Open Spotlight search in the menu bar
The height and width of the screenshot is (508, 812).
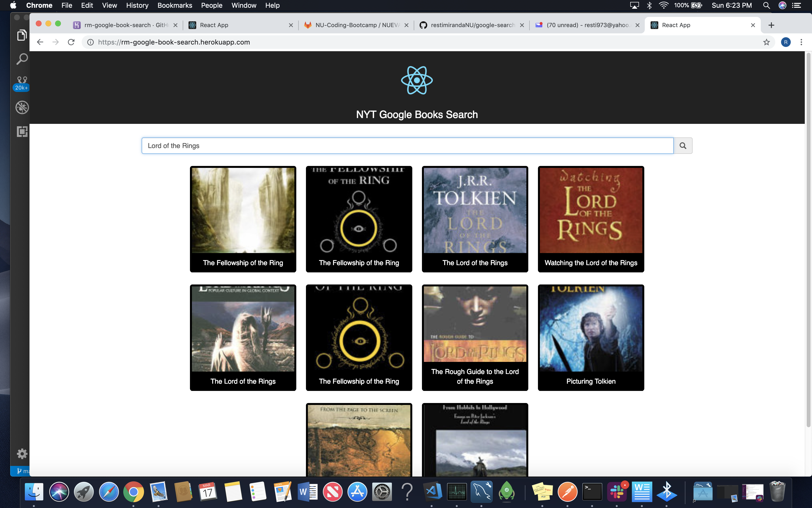coord(766,5)
